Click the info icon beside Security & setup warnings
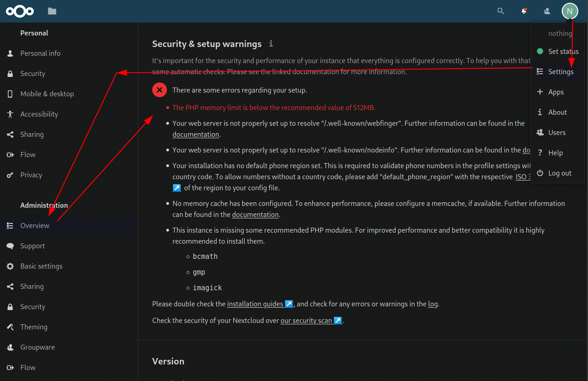The height and width of the screenshot is (381, 588). (271, 44)
